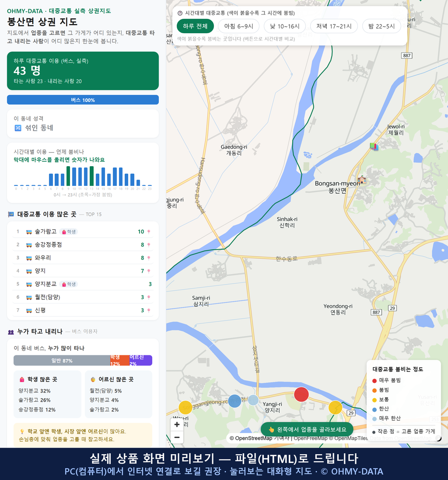Click the 학생 badge on 양지분교 row
The image size is (448, 480).
click(69, 284)
